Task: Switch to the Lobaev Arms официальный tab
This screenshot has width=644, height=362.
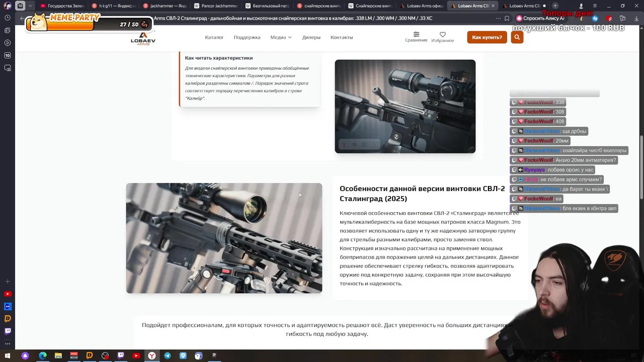Action: pyautogui.click(x=421, y=6)
